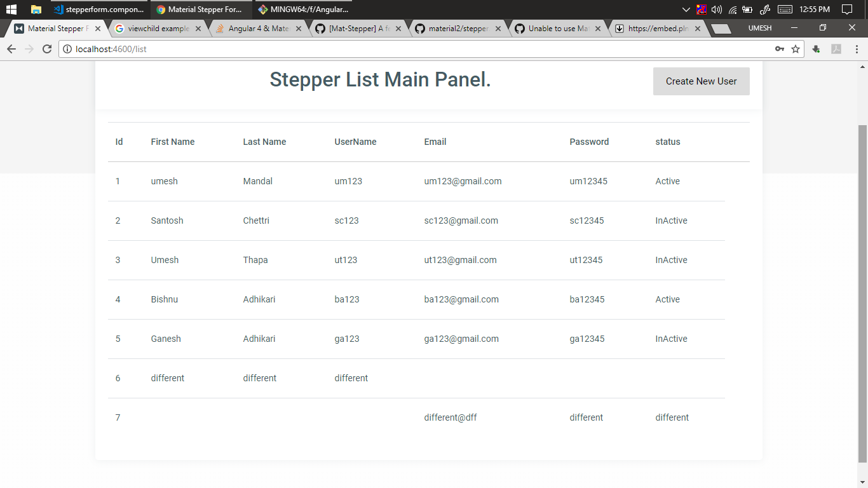Open Chrome's three-dot menu

pyautogui.click(x=857, y=49)
